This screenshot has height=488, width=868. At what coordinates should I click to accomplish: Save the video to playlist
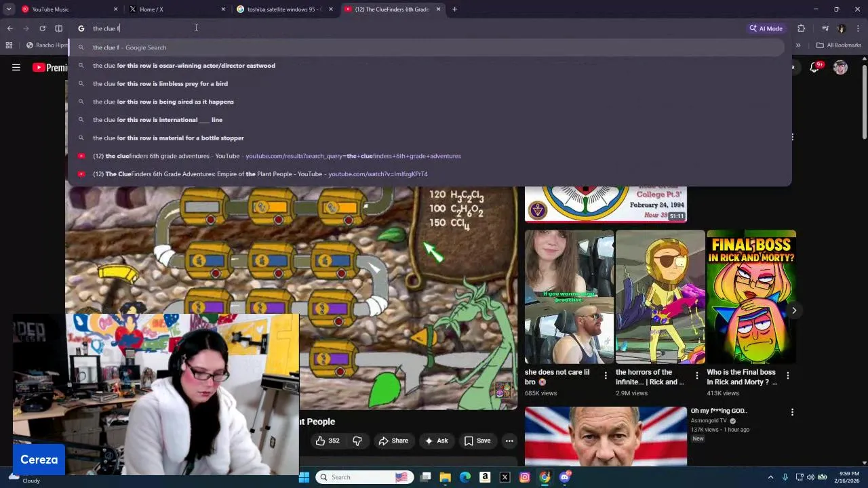point(477,441)
